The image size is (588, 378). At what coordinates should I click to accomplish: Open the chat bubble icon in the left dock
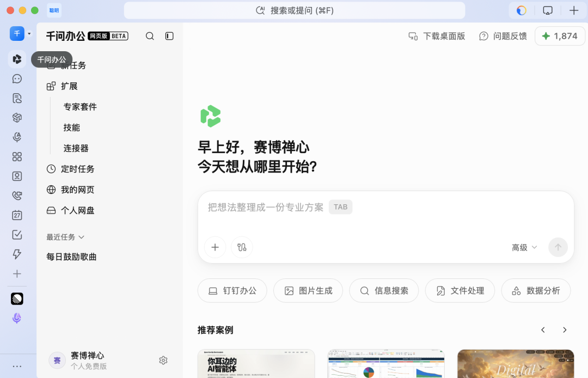[17, 79]
